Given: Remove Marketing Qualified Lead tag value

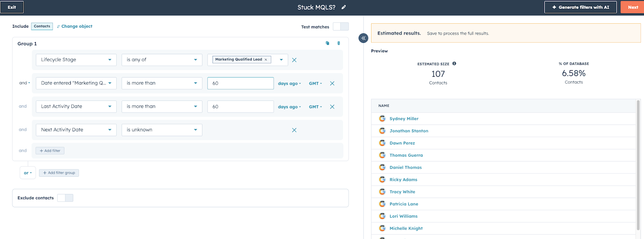Looking at the screenshot, I should tap(266, 59).
